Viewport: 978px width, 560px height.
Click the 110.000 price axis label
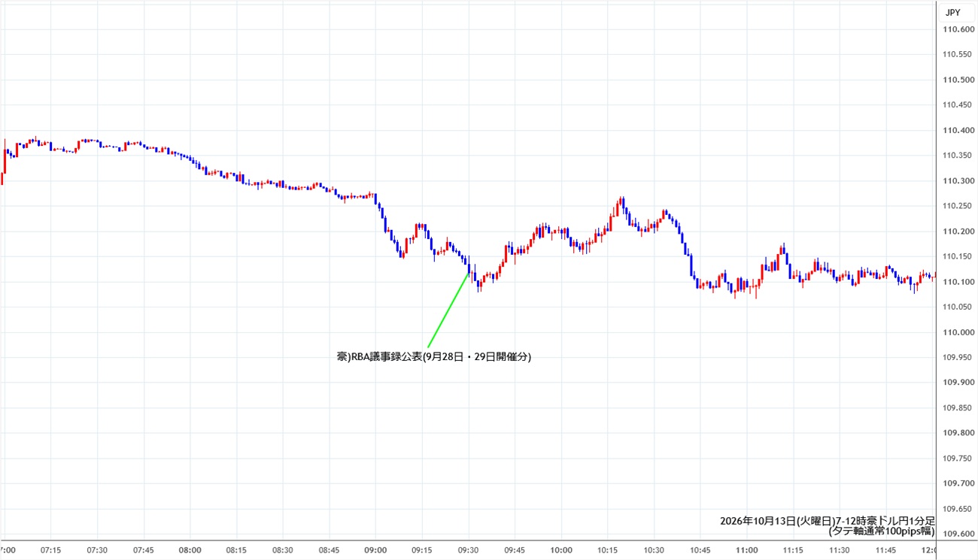[x=959, y=331]
